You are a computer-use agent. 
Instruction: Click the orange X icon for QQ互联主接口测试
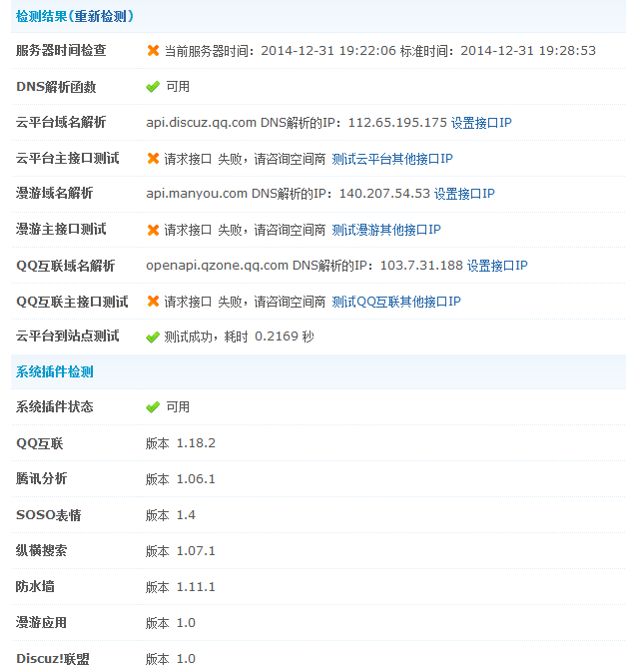click(x=153, y=302)
